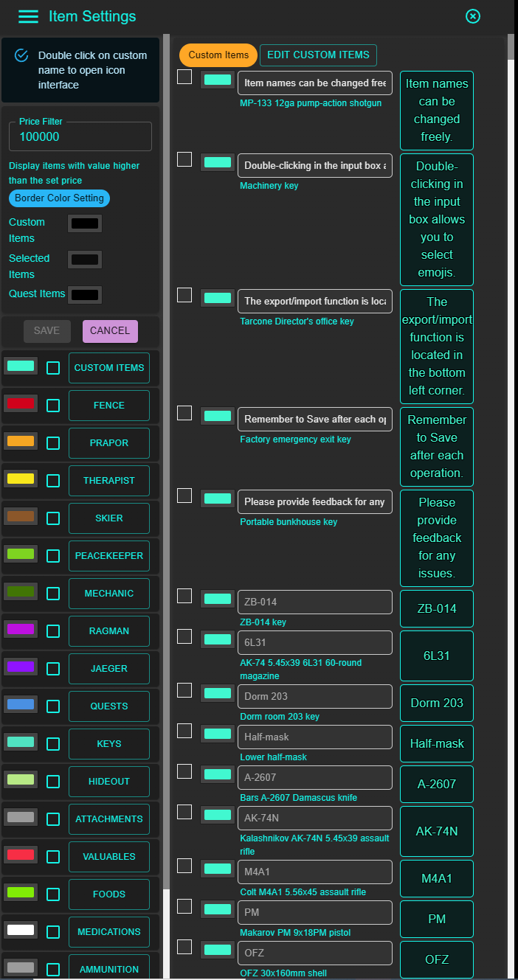
Task: Tick the checkbox beside FENCE category
Action: tap(53, 405)
